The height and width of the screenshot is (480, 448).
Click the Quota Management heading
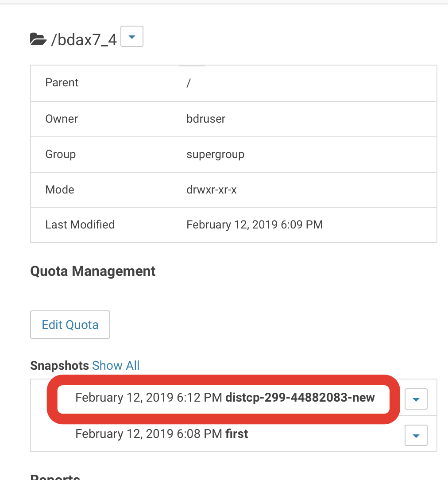click(x=93, y=271)
